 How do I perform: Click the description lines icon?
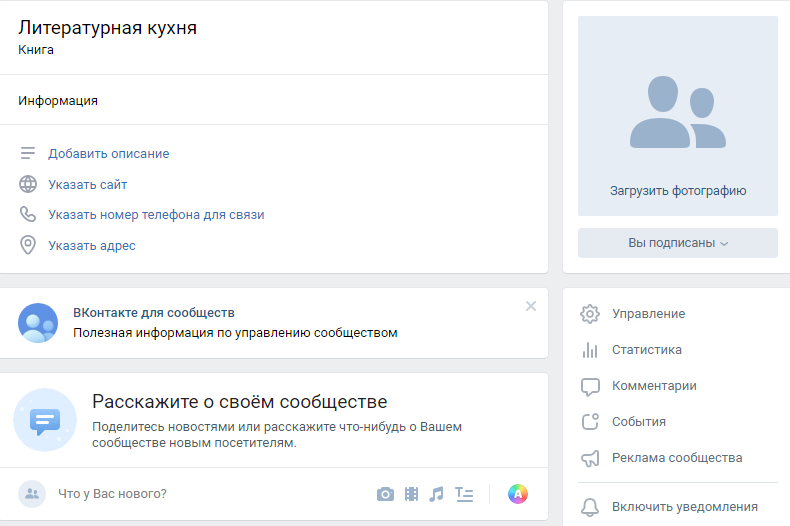(x=28, y=153)
